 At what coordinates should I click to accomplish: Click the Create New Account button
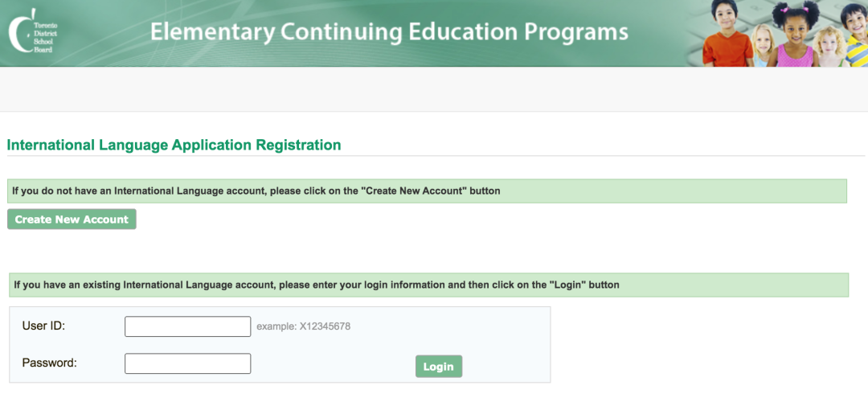coord(72,219)
